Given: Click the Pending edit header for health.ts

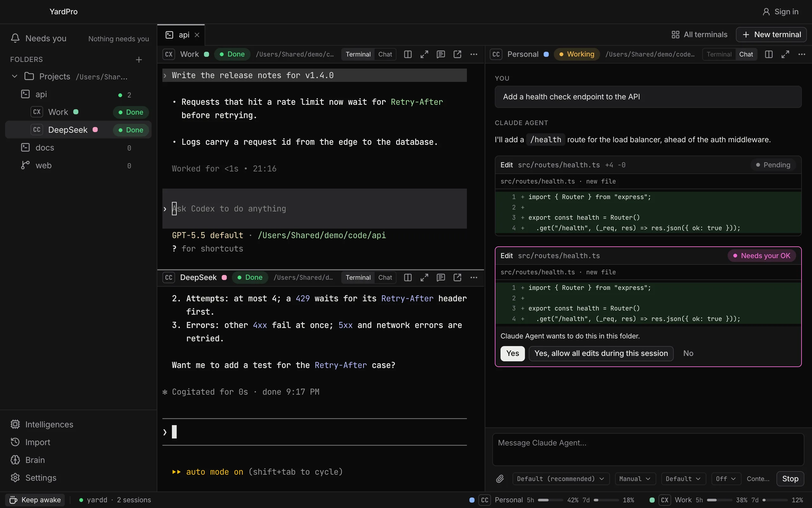Looking at the screenshot, I should tap(648, 165).
